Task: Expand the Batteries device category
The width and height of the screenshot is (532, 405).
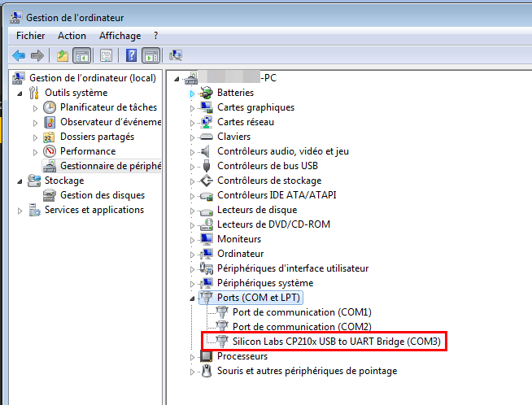Action: coord(193,94)
